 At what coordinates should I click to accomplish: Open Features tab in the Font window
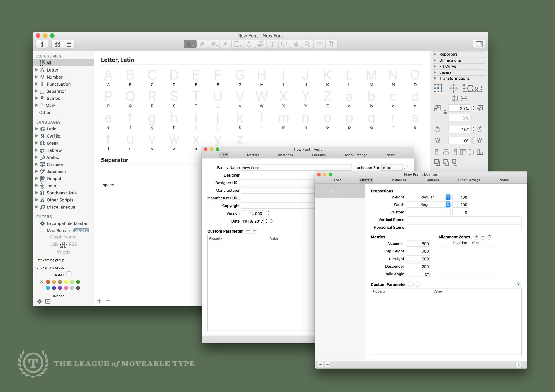pyautogui.click(x=319, y=155)
